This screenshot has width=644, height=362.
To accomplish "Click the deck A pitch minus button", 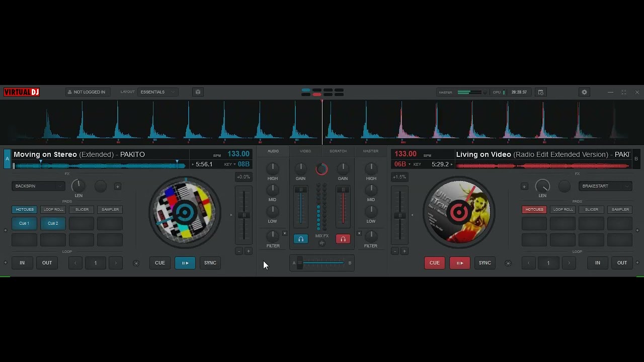I will (239, 251).
